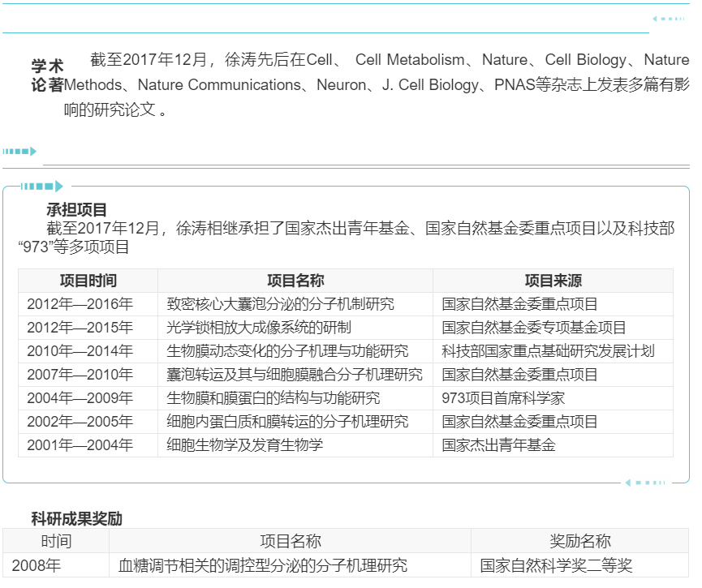The image size is (702, 588).
Task: Click the 奖励名称 column header
Action: (580, 542)
